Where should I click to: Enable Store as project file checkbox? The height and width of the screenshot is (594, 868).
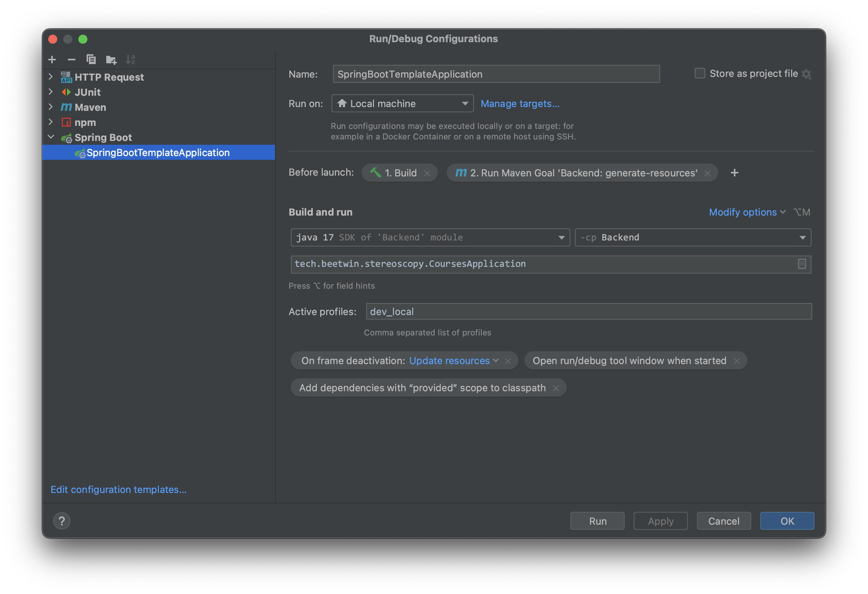pos(700,73)
